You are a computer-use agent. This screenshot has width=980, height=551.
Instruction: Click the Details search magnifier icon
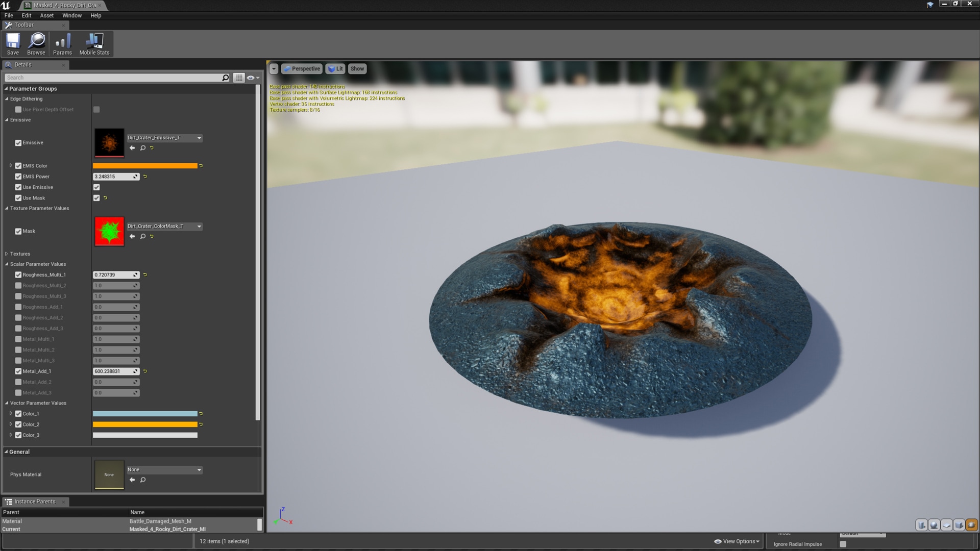[x=225, y=78]
